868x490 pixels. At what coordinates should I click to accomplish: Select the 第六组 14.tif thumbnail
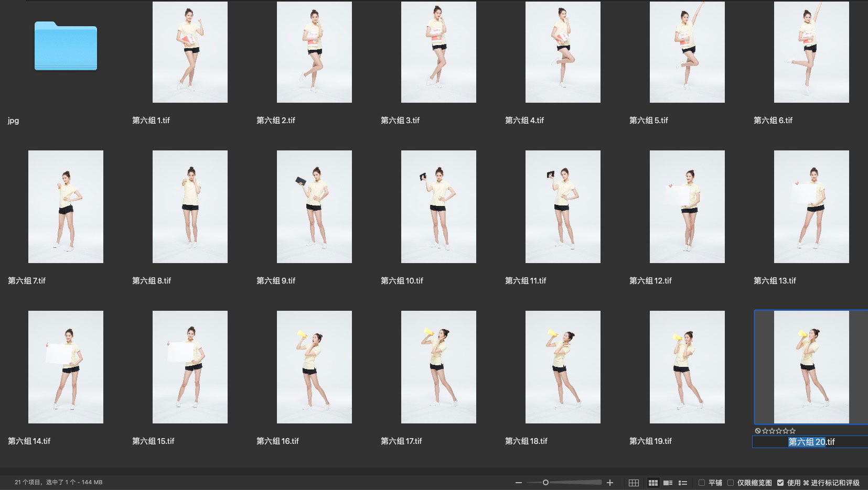(x=66, y=367)
